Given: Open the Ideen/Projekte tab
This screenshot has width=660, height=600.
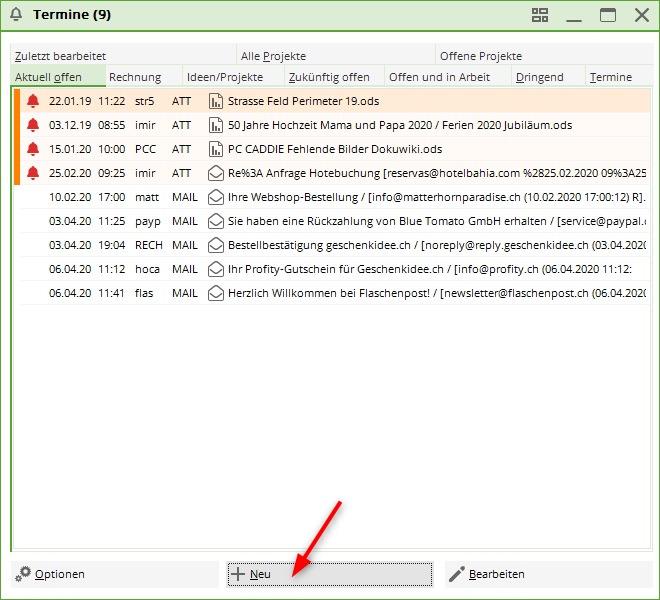Looking at the screenshot, I should tap(225, 77).
